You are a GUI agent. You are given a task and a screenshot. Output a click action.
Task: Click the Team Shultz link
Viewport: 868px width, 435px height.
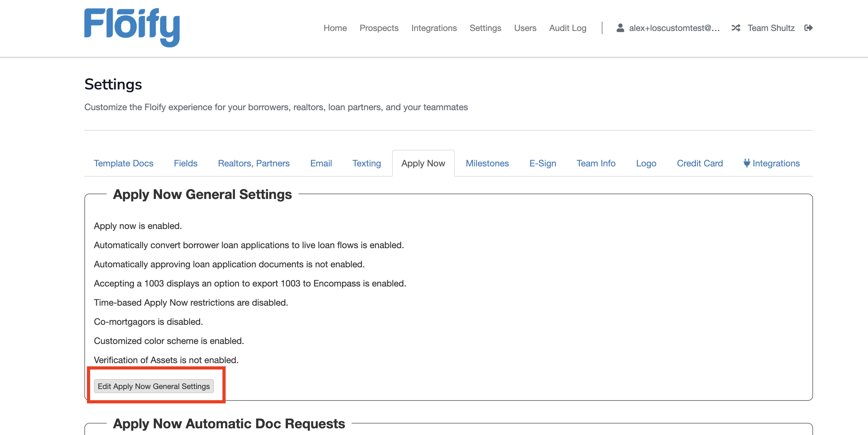tap(771, 28)
